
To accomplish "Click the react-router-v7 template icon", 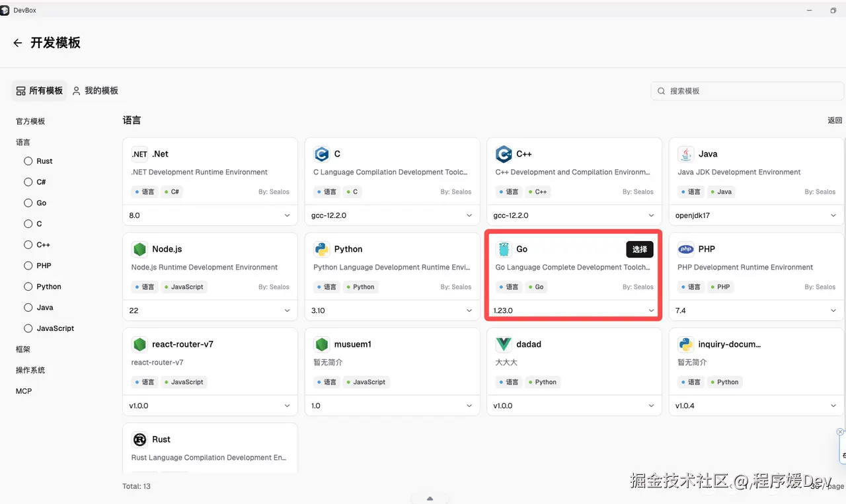I will click(x=139, y=344).
